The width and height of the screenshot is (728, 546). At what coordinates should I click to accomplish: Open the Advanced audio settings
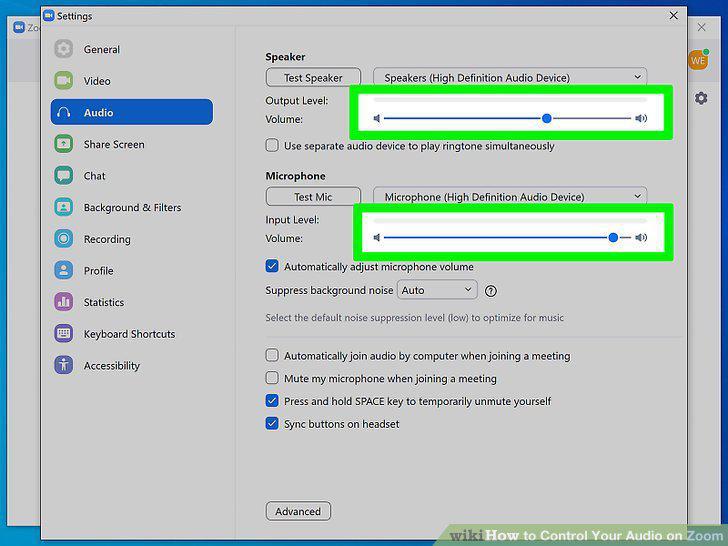click(x=298, y=511)
